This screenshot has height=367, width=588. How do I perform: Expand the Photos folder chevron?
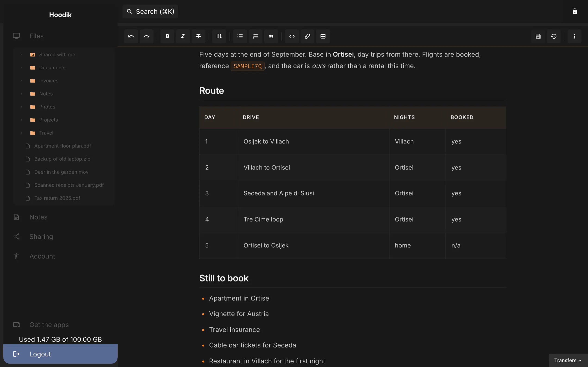(21, 107)
